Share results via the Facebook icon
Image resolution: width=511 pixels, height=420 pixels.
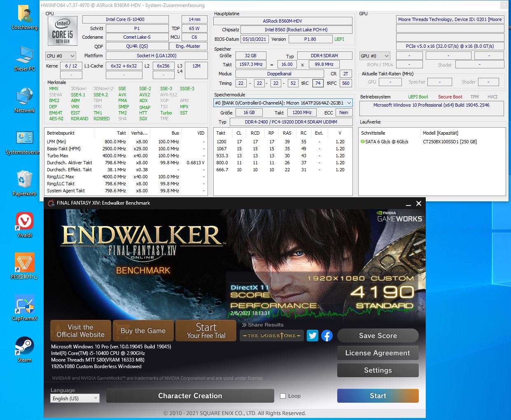327,336
